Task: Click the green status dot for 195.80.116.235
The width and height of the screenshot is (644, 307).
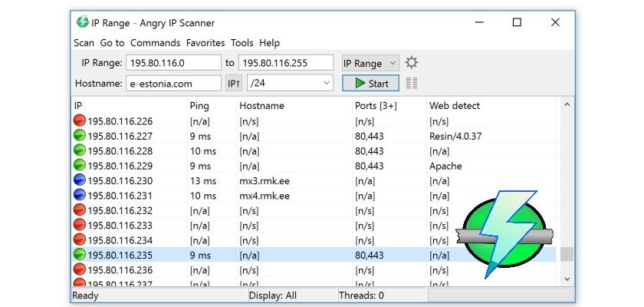Action: pyautogui.click(x=79, y=255)
